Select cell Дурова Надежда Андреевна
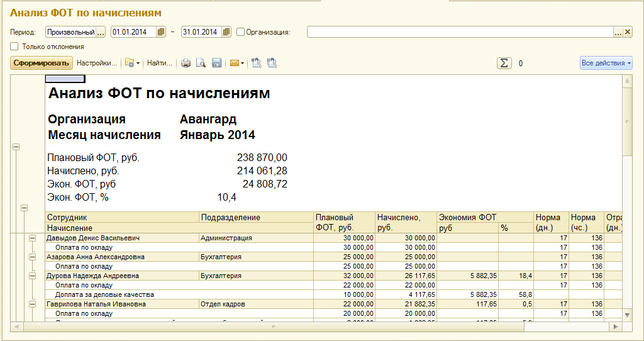Screen dimensions: 644x341 point(123,276)
